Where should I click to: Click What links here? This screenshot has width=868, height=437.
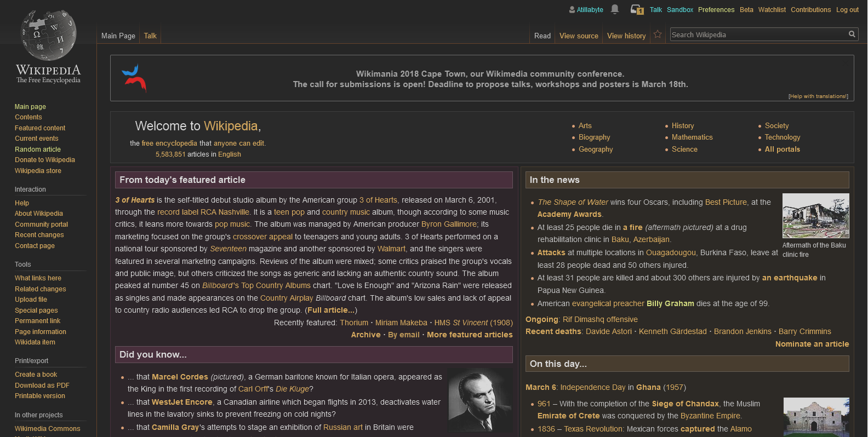[38, 278]
